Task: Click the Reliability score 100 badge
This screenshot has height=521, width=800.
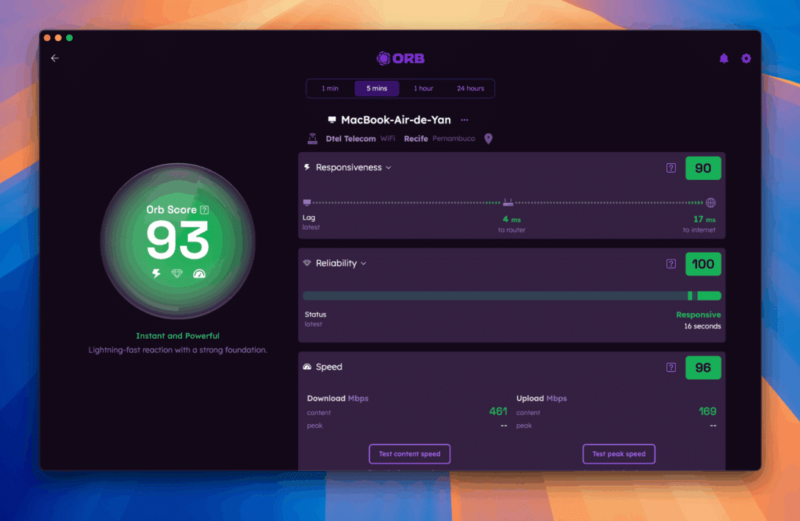Action: pos(703,264)
